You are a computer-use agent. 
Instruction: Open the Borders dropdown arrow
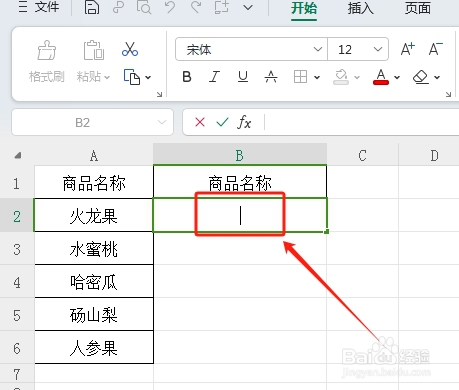click(x=317, y=77)
